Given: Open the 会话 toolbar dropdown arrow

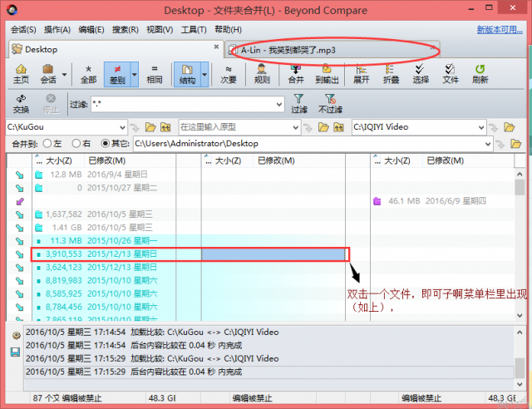Looking at the screenshot, I should (64, 74).
